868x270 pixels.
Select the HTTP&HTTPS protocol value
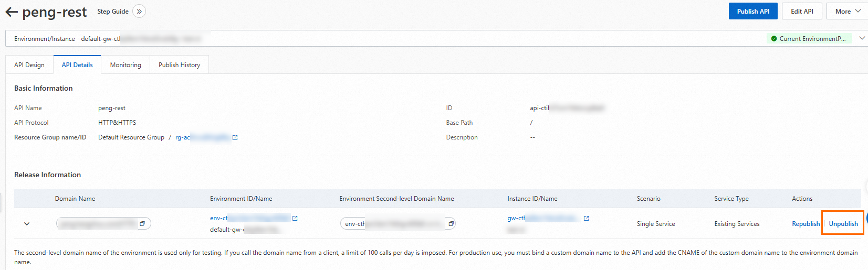coord(117,123)
